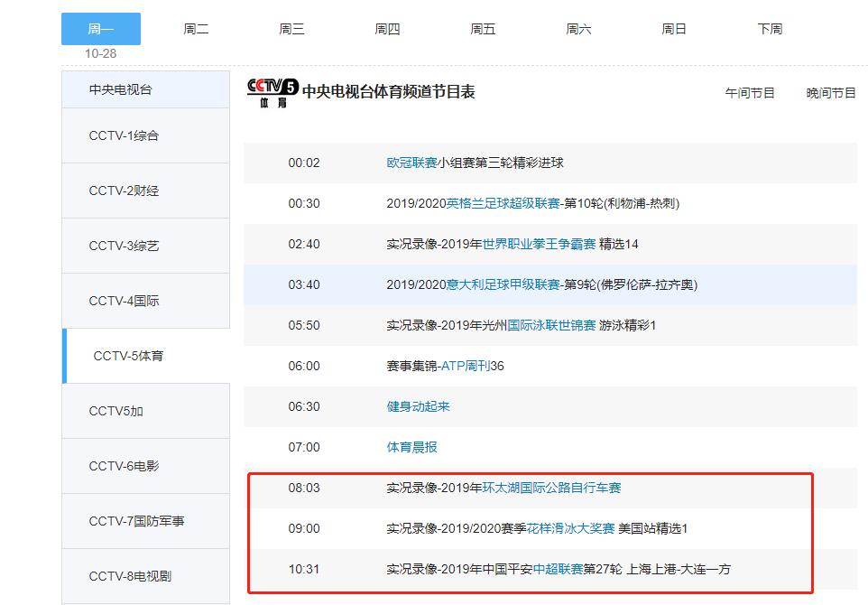The height and width of the screenshot is (605, 868).
Task: Open the 下周 schedule
Action: tap(771, 28)
